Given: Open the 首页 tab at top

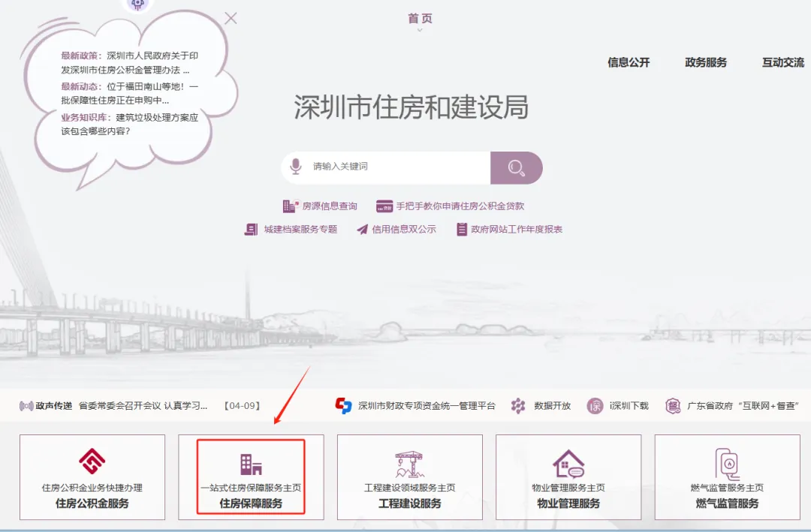Looking at the screenshot, I should [420, 18].
